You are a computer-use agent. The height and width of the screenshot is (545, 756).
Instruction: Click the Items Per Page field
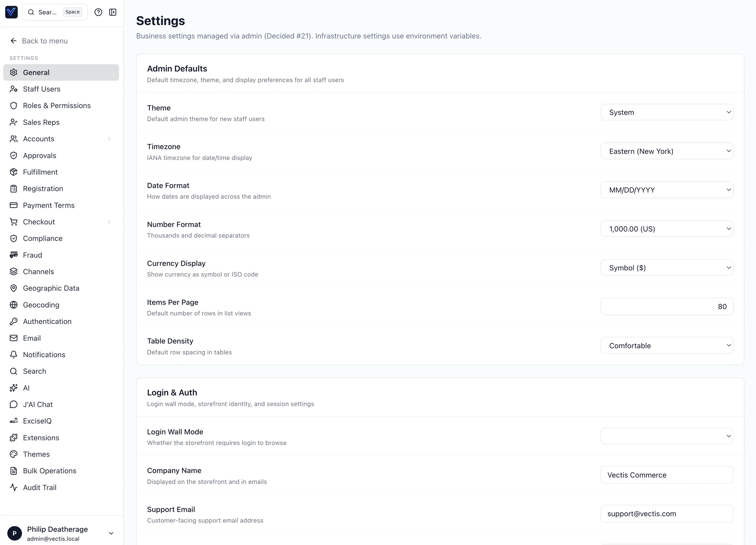(x=667, y=306)
